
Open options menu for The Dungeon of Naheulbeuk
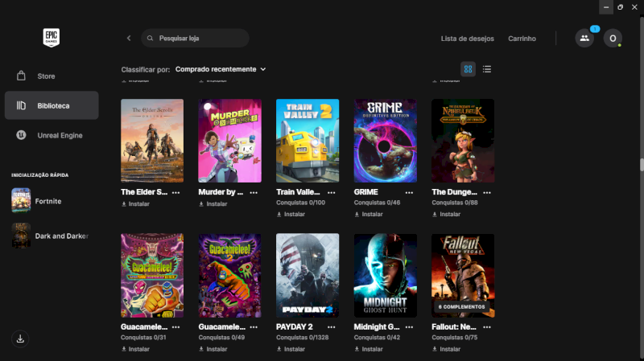[487, 192]
